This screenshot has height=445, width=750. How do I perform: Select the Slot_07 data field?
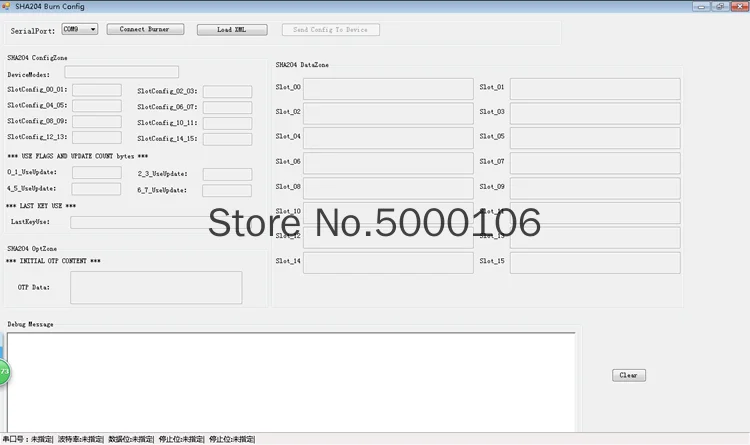point(595,163)
